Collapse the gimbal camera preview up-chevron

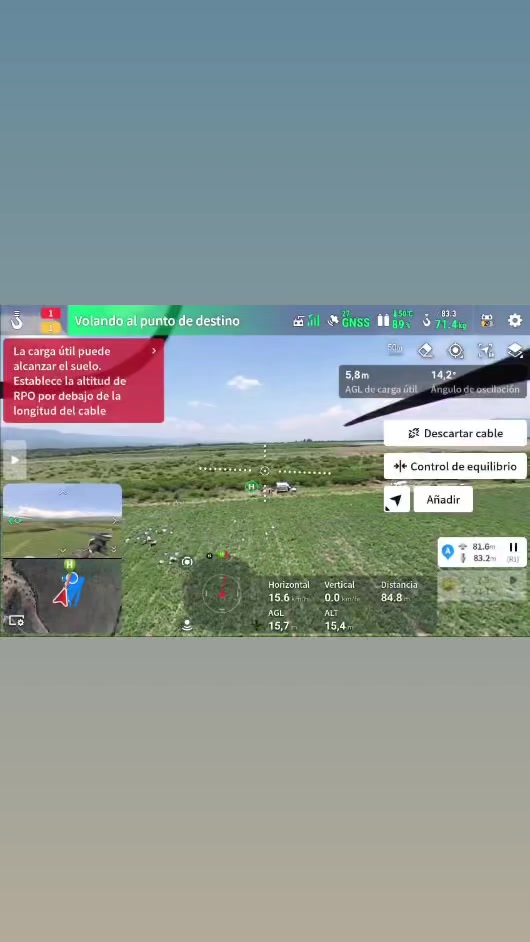(63, 493)
